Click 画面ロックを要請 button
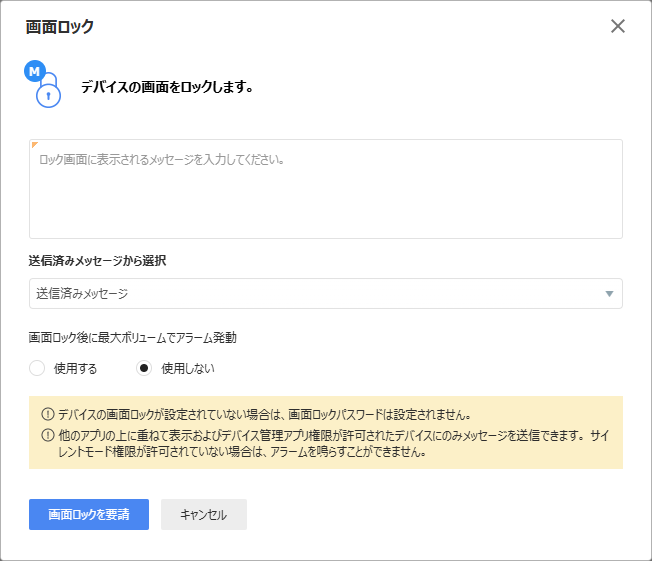 pyautogui.click(x=89, y=514)
